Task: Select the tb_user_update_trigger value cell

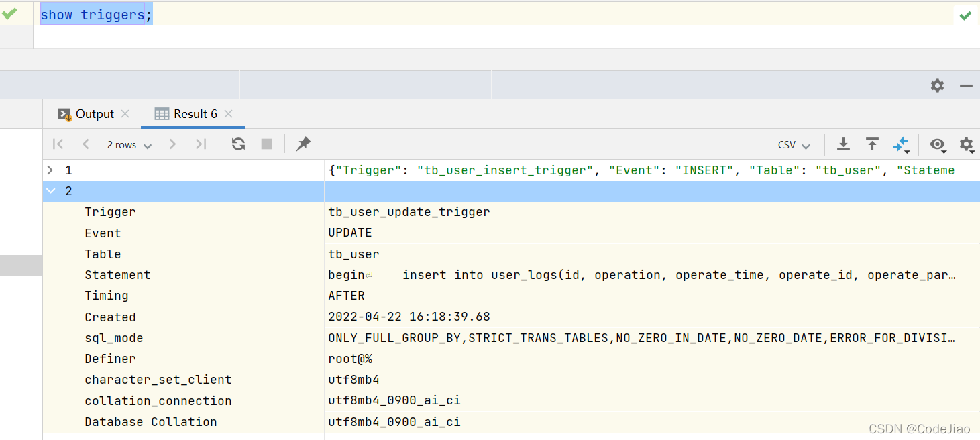Action: click(409, 212)
